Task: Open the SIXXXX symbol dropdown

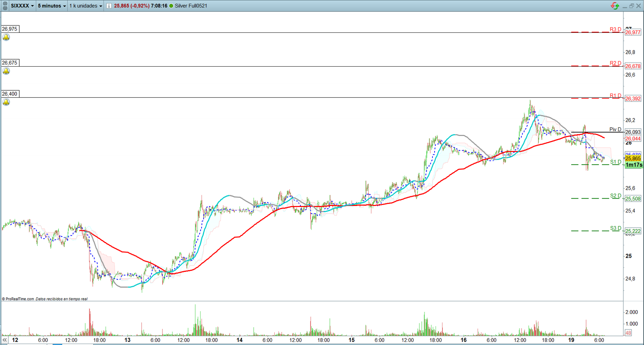Action: tap(22, 6)
